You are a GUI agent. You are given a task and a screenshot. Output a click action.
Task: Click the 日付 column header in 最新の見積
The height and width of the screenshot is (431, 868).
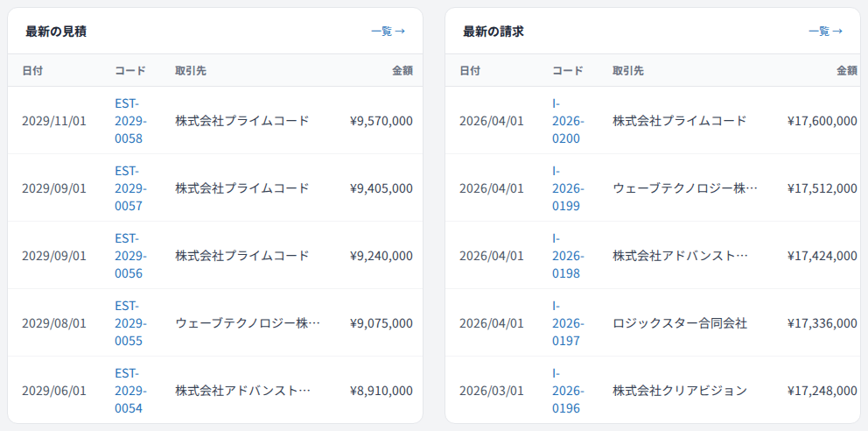32,71
